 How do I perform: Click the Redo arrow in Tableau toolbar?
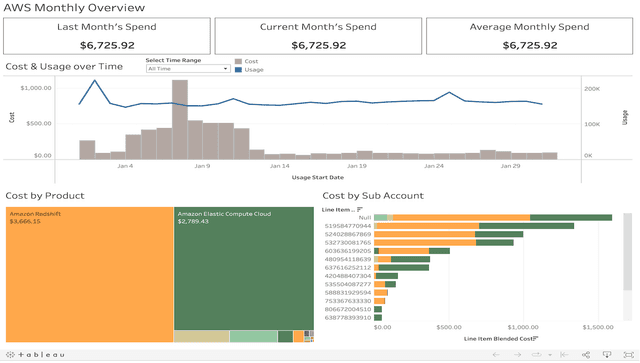click(x=517, y=354)
